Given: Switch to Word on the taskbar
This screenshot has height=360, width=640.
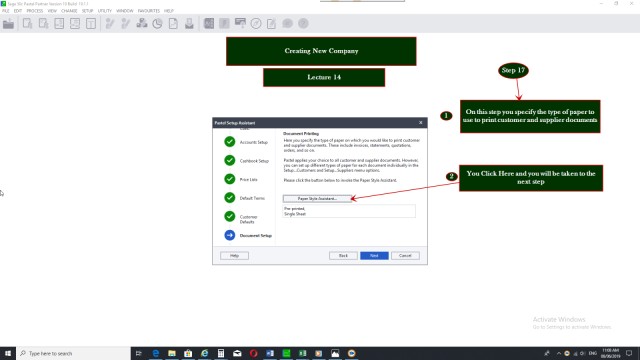Looking at the screenshot, I should point(270,353).
